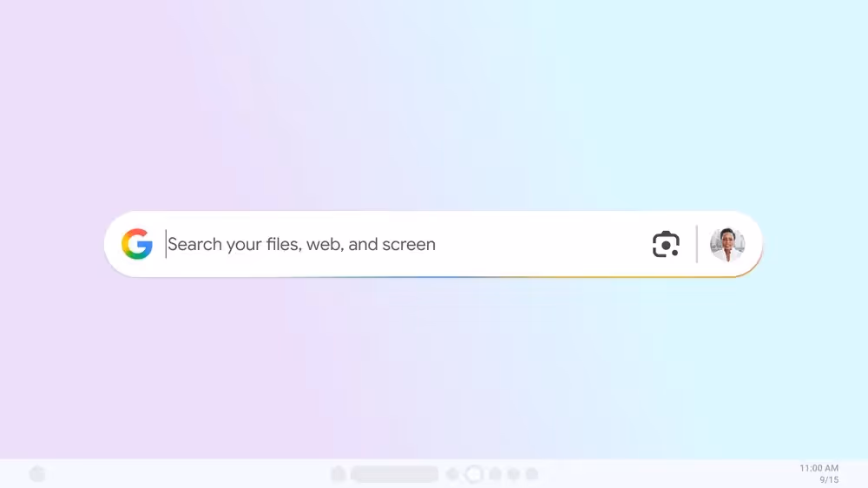This screenshot has width=868, height=488.
Task: Click the text cursor after the Google logo
Action: pyautogui.click(x=166, y=244)
